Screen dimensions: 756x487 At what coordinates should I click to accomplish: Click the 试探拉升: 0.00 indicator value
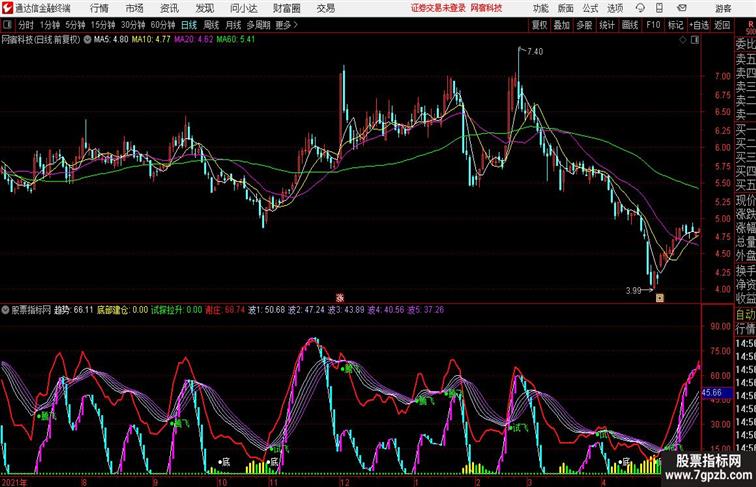pyautogui.click(x=176, y=310)
